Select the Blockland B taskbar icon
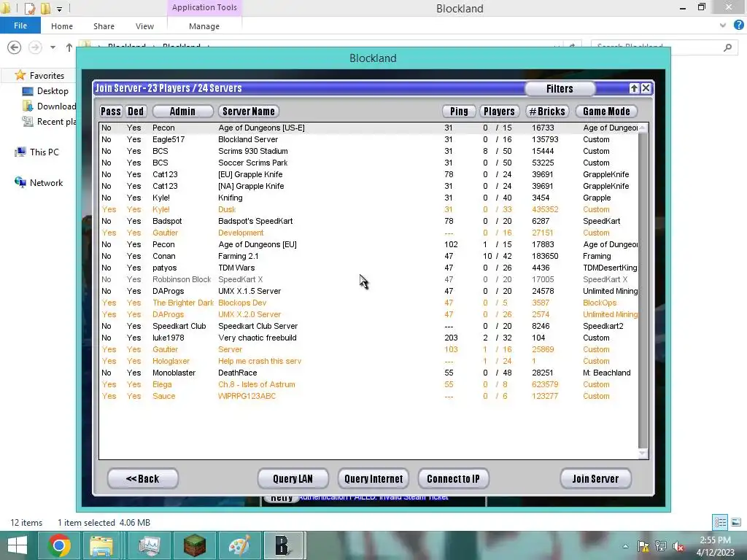Screen dimensions: 747x560 tap(283, 545)
